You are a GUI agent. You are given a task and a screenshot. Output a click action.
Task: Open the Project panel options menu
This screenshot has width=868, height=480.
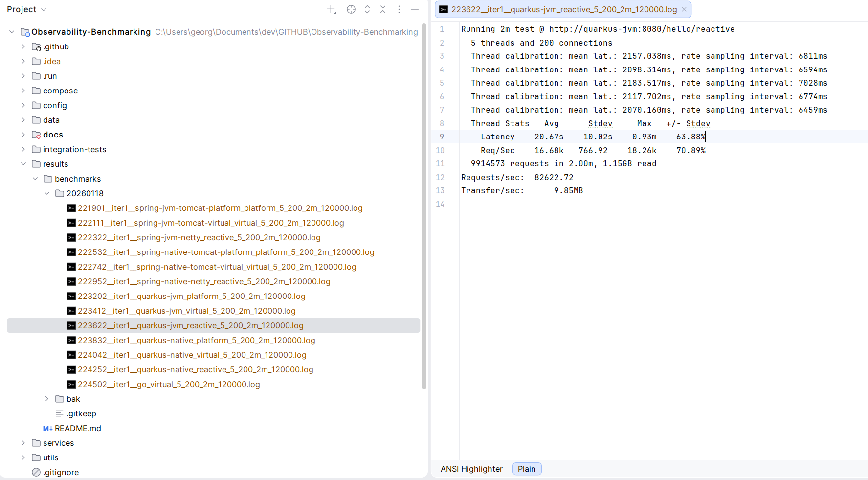point(399,9)
